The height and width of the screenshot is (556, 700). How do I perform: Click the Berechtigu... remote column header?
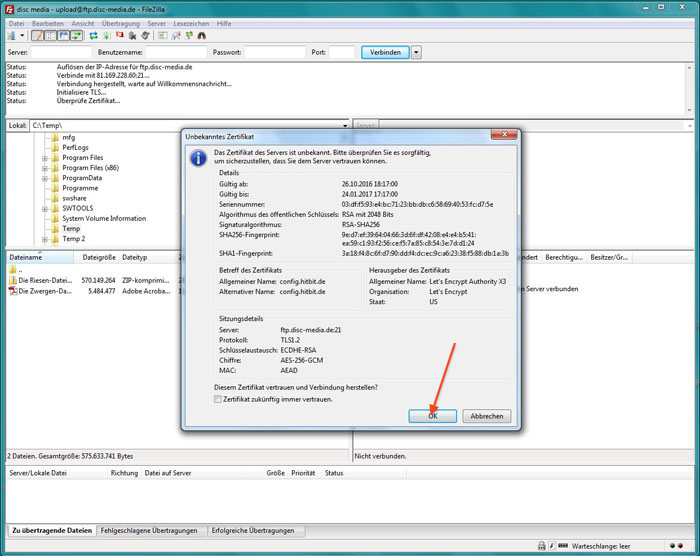pyautogui.click(x=564, y=258)
